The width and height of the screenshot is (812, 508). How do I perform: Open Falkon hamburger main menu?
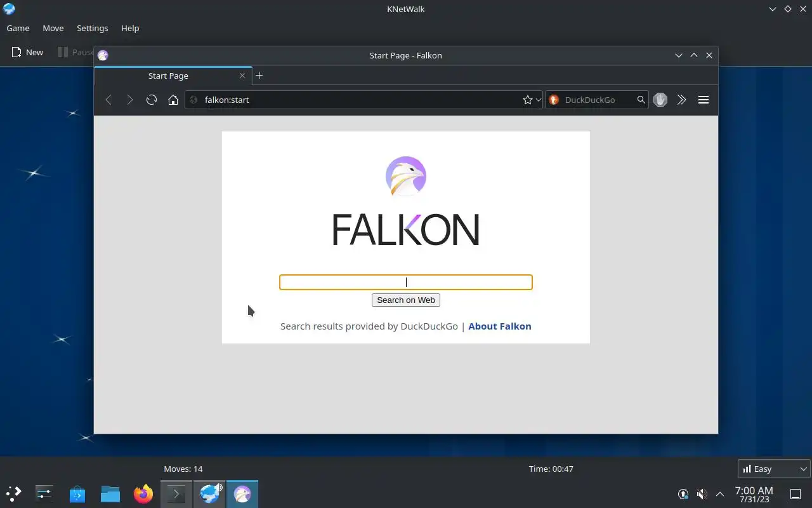click(704, 100)
